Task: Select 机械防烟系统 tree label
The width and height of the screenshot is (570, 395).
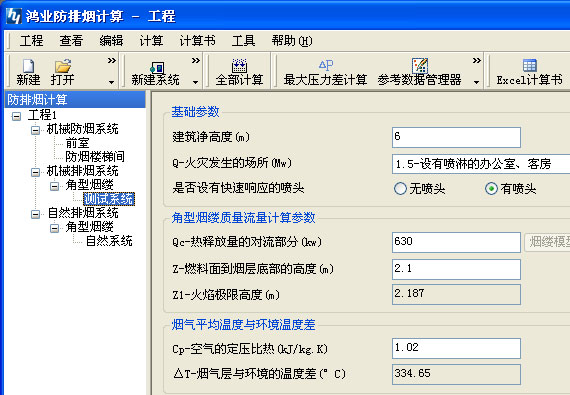Action: click(x=83, y=129)
